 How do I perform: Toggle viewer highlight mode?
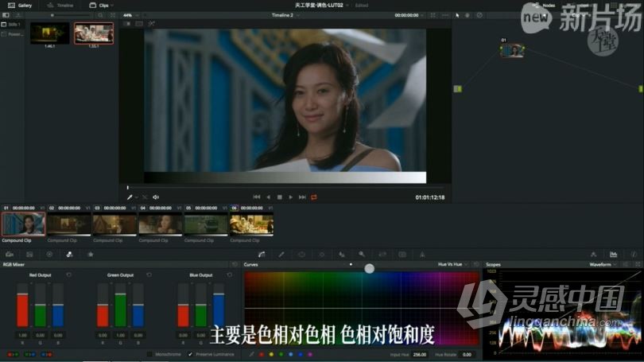click(x=152, y=24)
